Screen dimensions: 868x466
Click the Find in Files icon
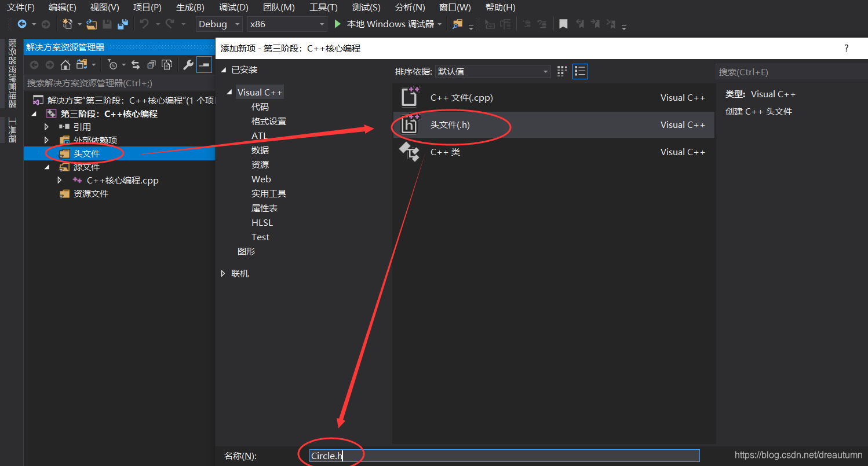point(458,24)
